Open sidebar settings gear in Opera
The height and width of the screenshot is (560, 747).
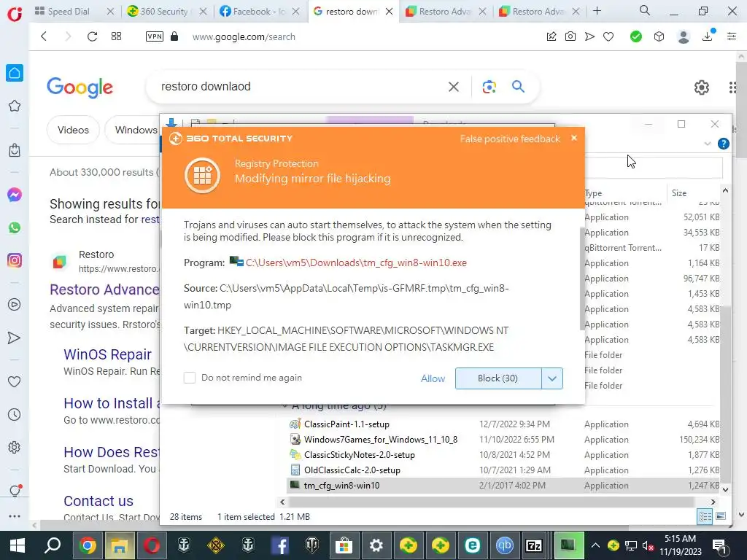[x=15, y=448]
